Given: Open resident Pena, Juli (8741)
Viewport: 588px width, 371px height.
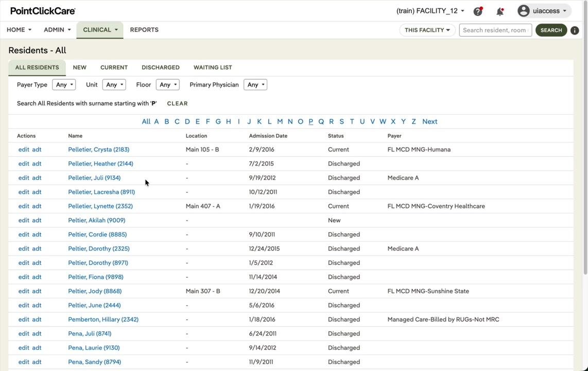Looking at the screenshot, I should pos(90,334).
